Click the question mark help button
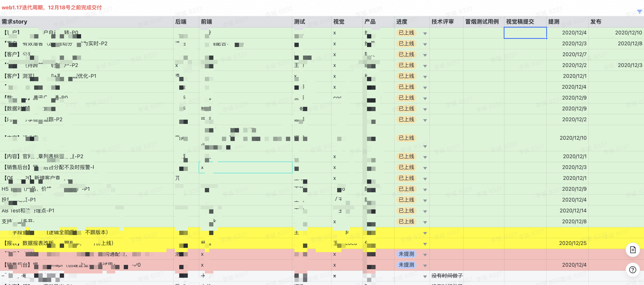The height and width of the screenshot is (285, 644). coord(632,270)
